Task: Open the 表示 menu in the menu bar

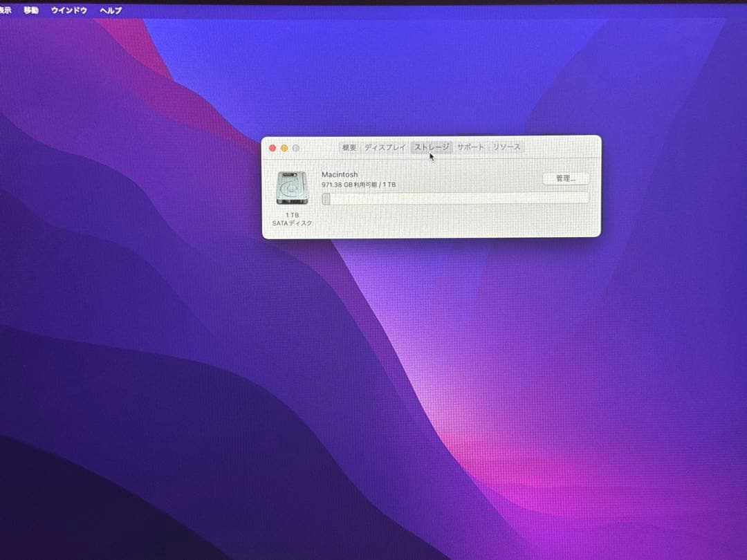Action: point(6,10)
